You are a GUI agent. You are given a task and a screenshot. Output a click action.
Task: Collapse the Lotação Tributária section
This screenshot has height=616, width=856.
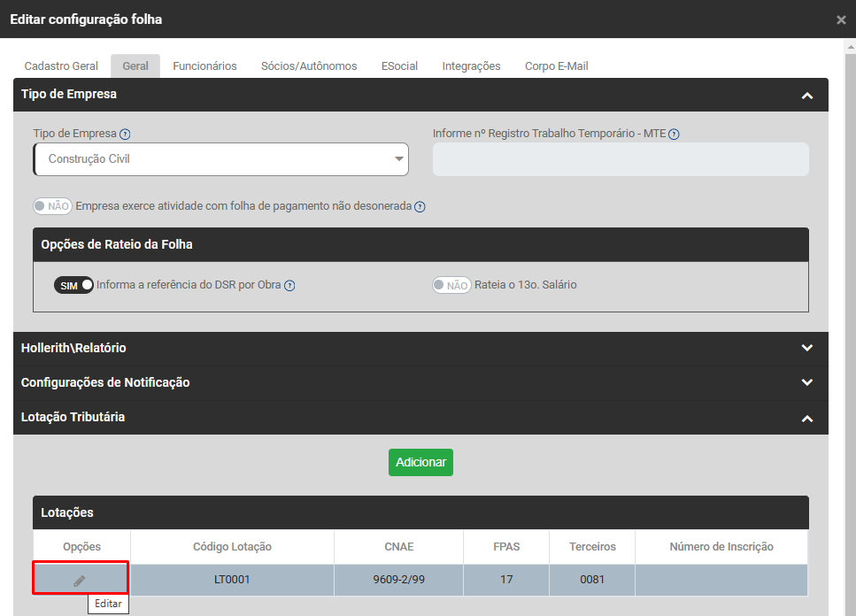coord(806,419)
